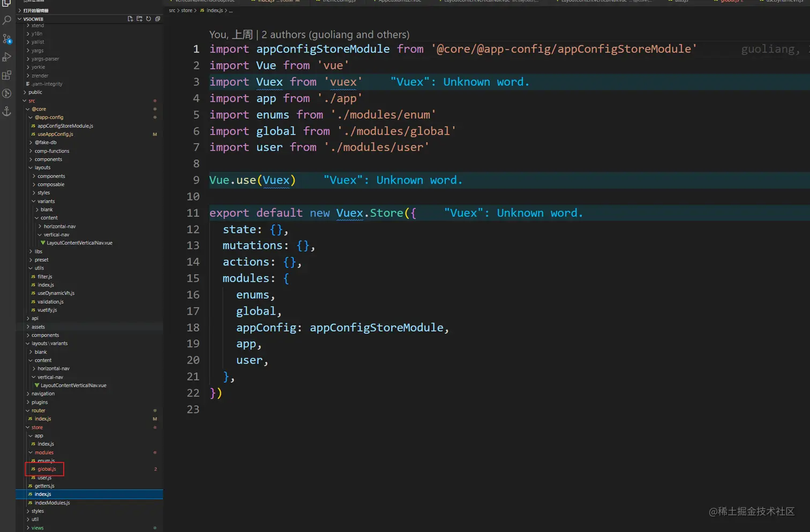The image size is (810, 532).
Task: Open the Search view in activity bar
Action: (7, 20)
